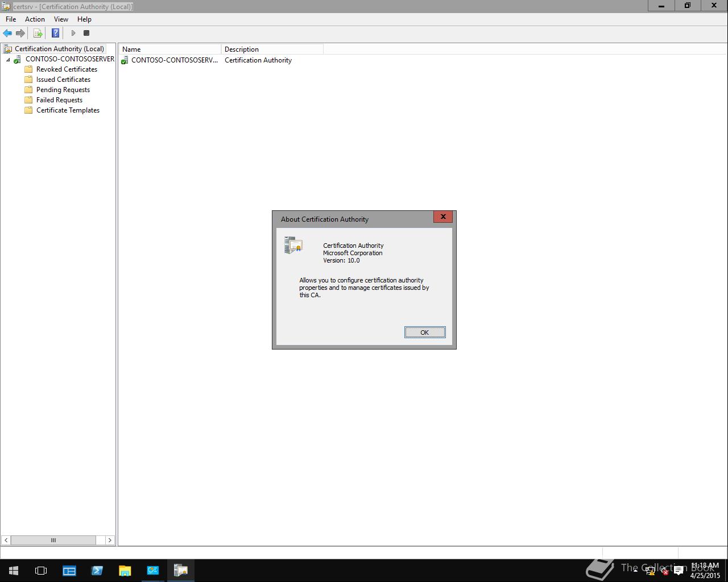Select Failed Requests in the tree
Viewport: 728px width, 582px height.
[59, 100]
